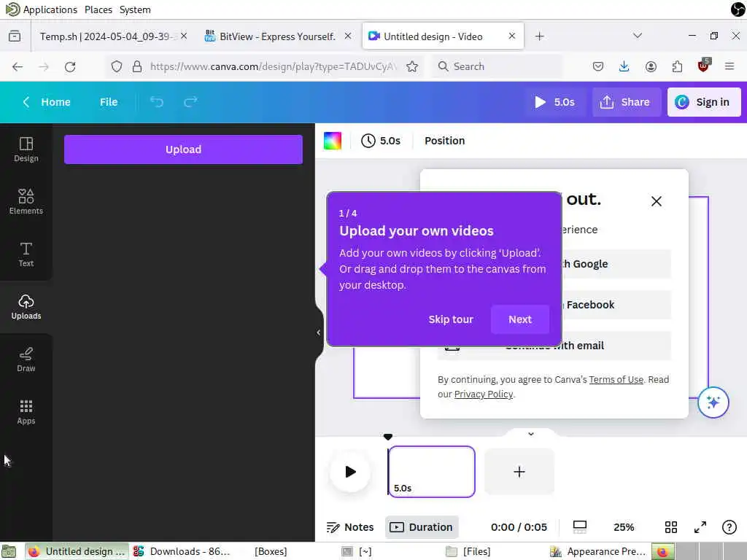Viewport: 747px width, 560px height.
Task: Open the Share menu
Action: (626, 102)
